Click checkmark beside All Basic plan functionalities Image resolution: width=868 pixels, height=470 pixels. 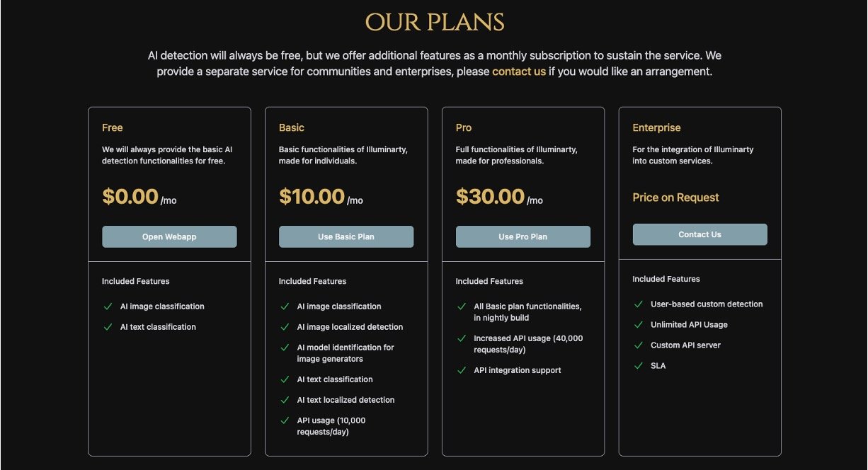tap(462, 306)
